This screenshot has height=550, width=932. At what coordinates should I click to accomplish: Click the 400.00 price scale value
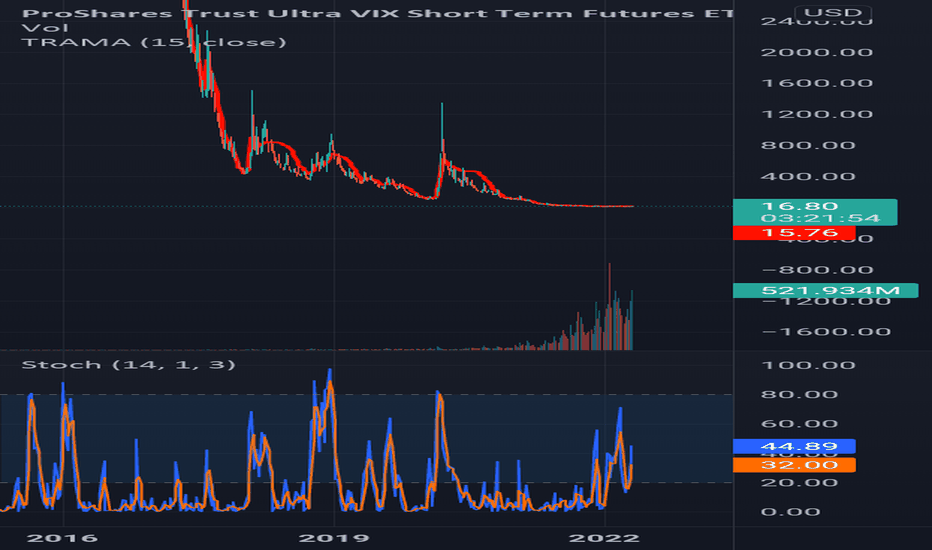pyautogui.click(x=808, y=177)
